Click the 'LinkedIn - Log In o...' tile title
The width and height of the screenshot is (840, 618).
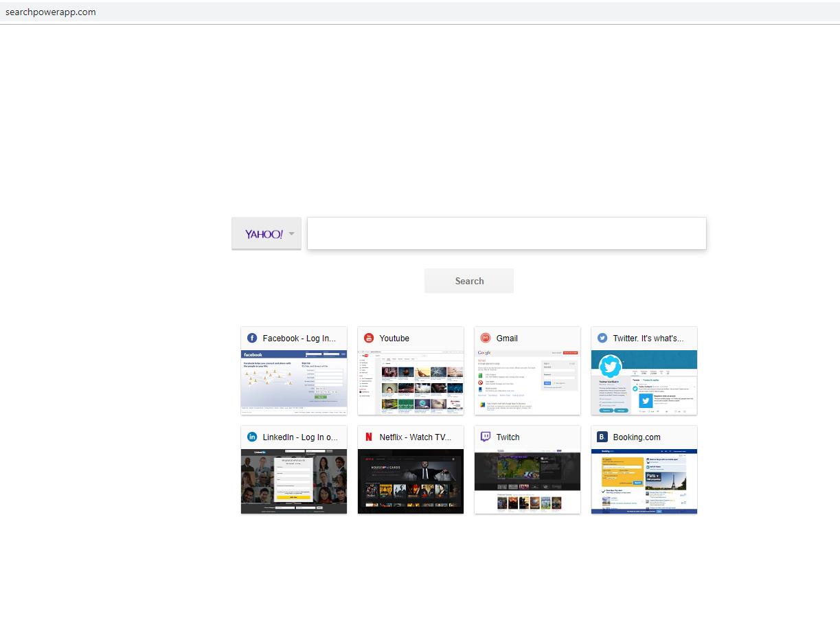300,437
